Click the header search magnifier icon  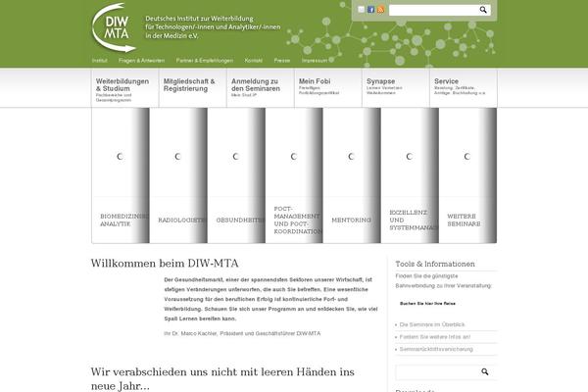483,10
